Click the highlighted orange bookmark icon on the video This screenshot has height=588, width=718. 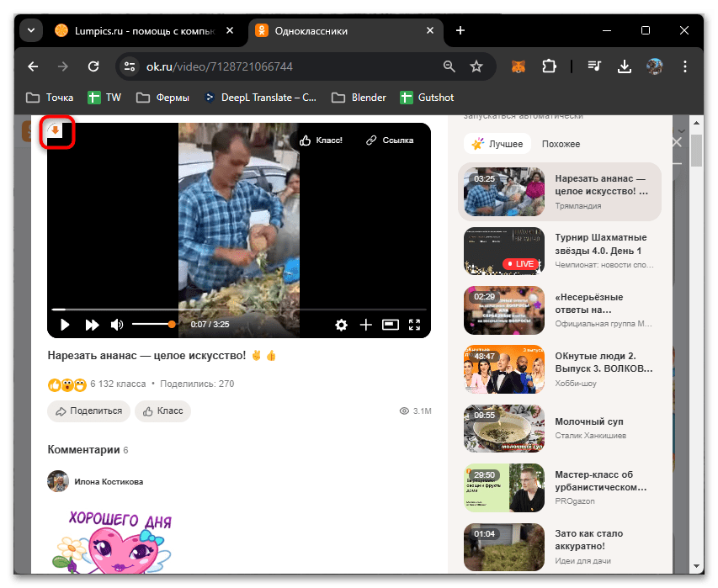click(56, 132)
